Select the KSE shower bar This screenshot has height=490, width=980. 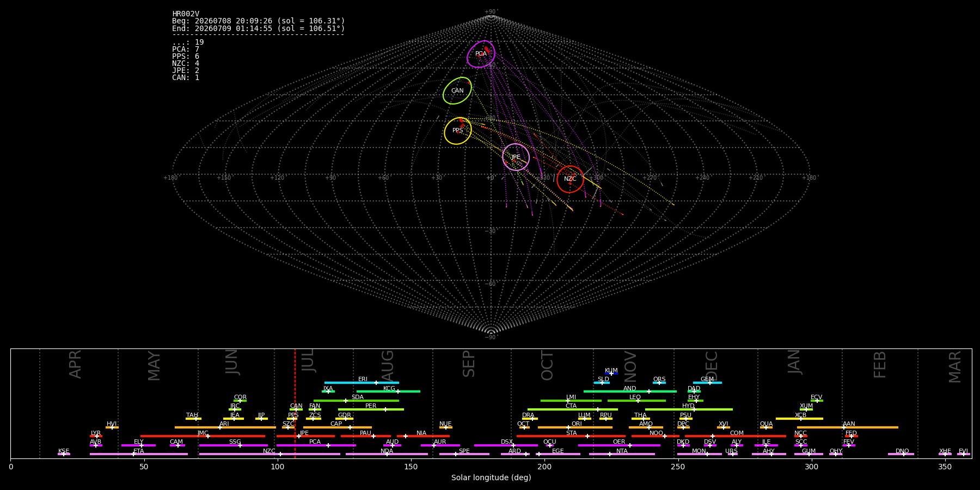(64, 454)
